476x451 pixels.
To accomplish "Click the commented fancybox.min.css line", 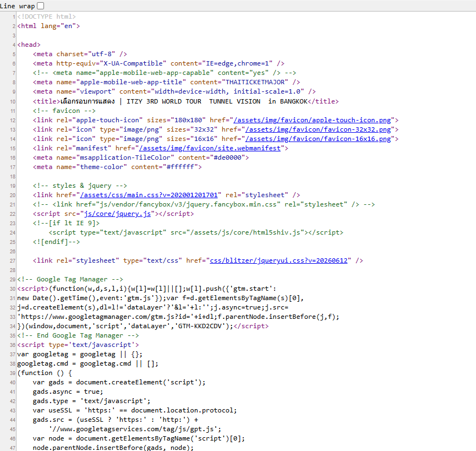I will tap(204, 204).
